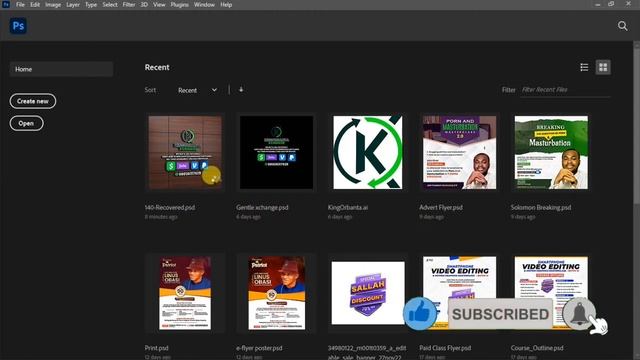Image resolution: width=640 pixels, height=360 pixels.
Task: Click the Filter Recent Files field
Action: (565, 90)
